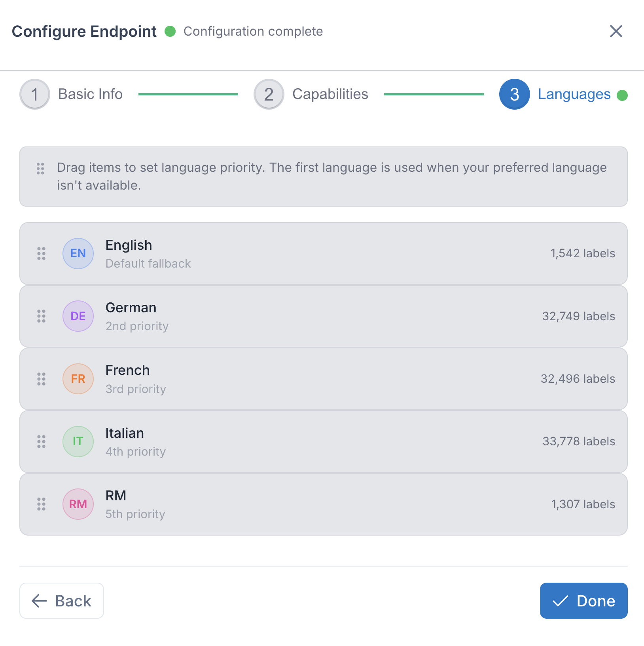Select the Capabilities step label
The image size is (644, 646).
coord(330,94)
